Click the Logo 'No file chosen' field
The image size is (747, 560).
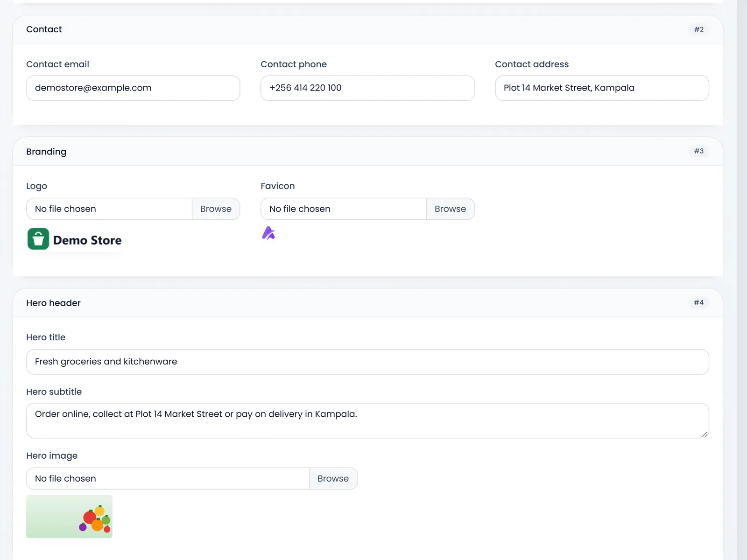pos(109,209)
